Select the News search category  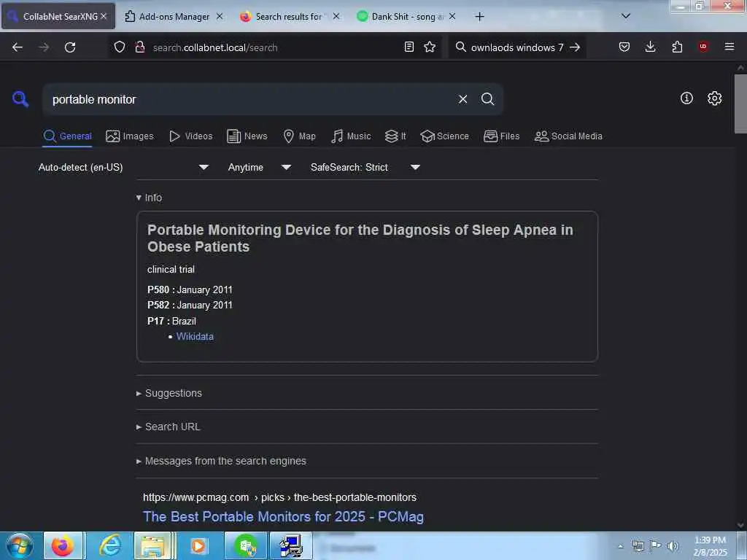pyautogui.click(x=247, y=136)
